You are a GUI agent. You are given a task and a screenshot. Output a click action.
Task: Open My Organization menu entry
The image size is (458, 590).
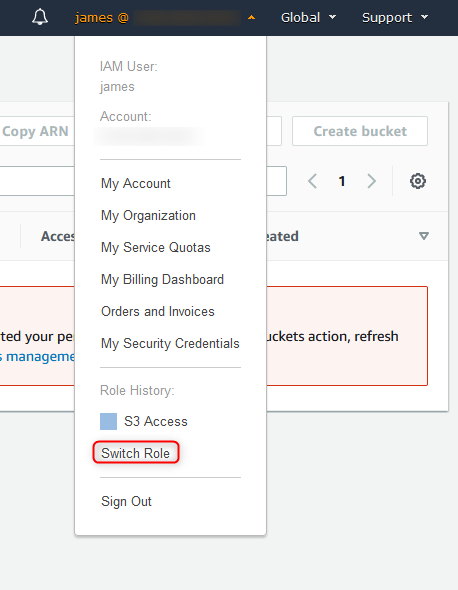[148, 216]
